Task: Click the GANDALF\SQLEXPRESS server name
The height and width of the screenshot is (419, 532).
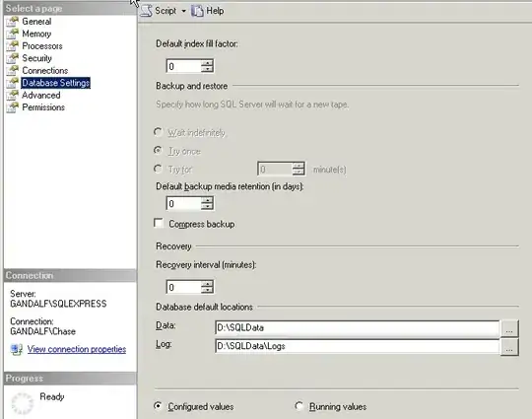Action: [58, 304]
